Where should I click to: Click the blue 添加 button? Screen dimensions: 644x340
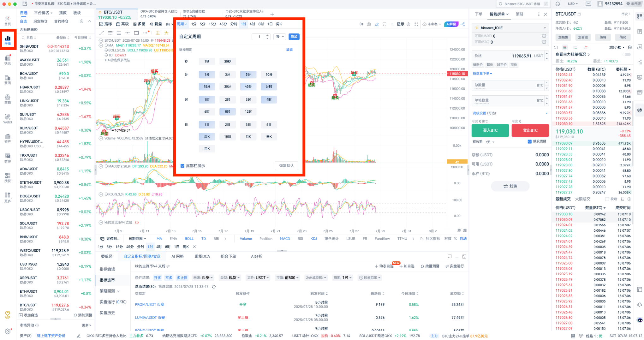point(294,37)
